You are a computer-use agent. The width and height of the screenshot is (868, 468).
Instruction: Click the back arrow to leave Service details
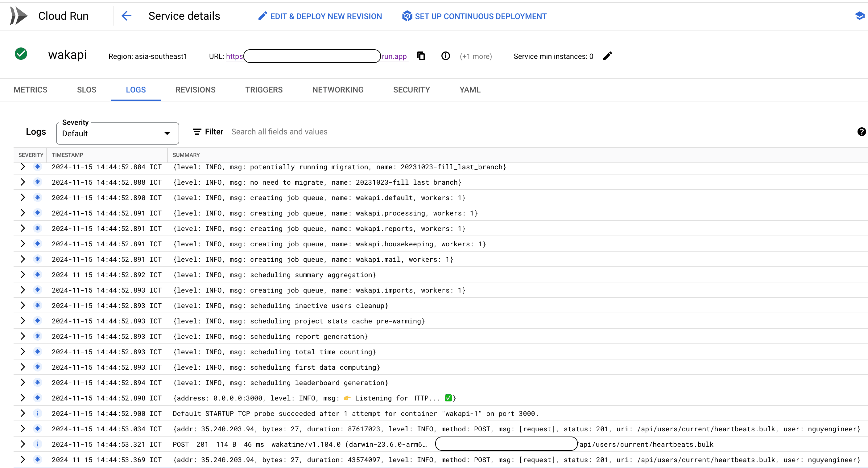(126, 16)
